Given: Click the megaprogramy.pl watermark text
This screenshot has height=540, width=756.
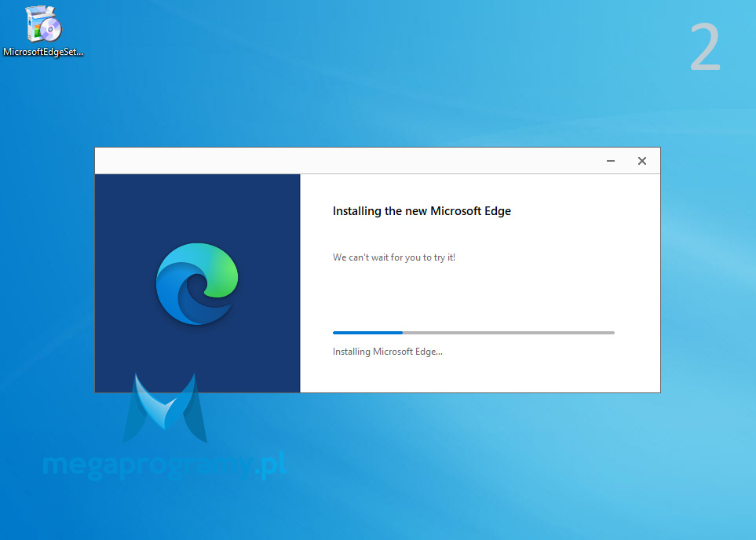Looking at the screenshot, I should pyautogui.click(x=163, y=465).
